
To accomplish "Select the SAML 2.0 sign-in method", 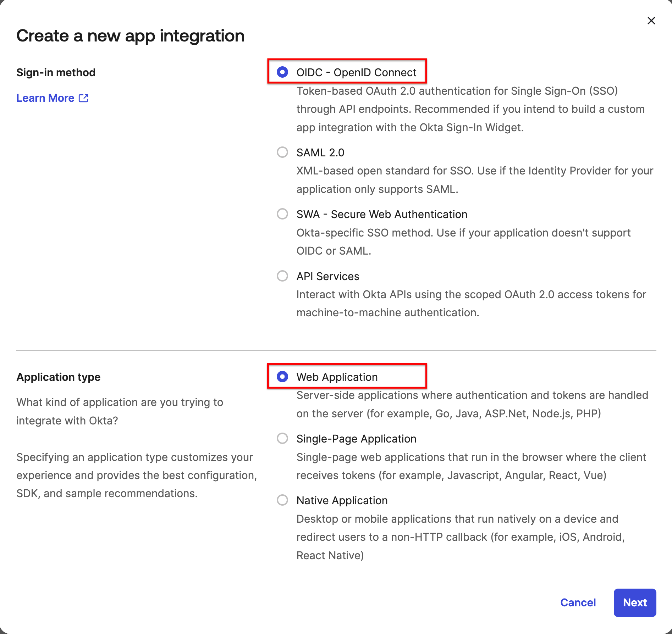I will point(282,152).
